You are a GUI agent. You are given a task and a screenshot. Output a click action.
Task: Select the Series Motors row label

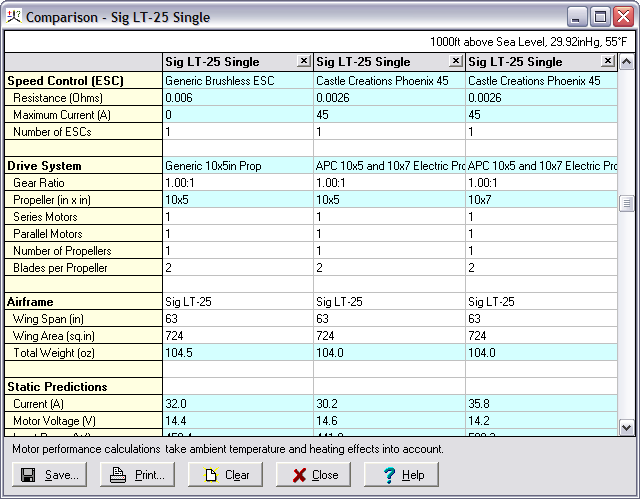click(84, 217)
